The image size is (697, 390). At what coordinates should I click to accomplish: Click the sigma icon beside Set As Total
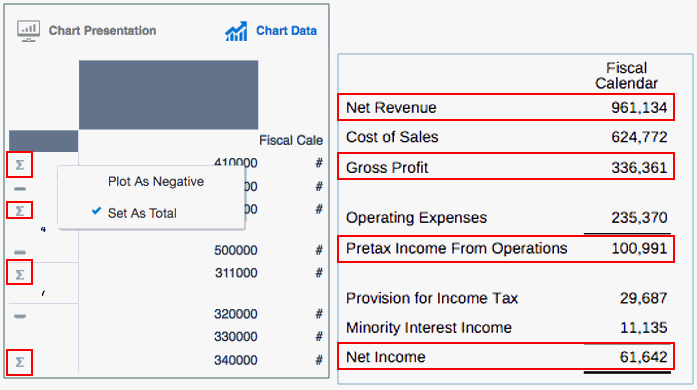point(20,210)
